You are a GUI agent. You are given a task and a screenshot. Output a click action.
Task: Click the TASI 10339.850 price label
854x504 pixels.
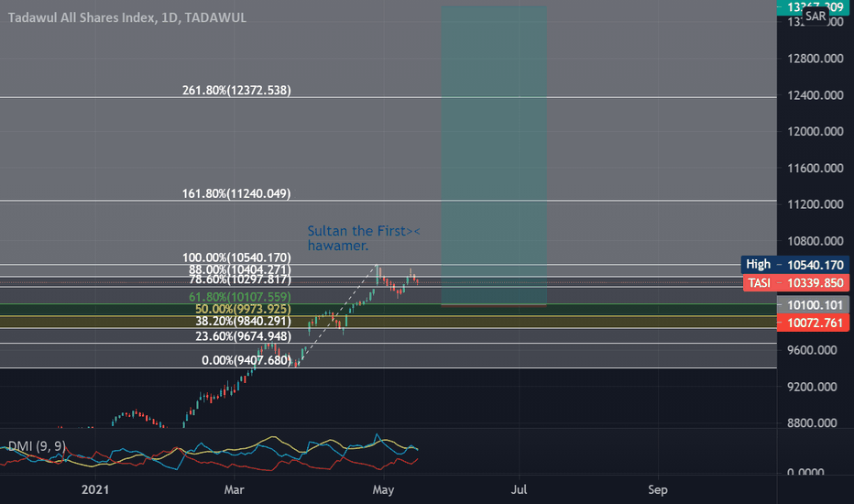coord(795,283)
